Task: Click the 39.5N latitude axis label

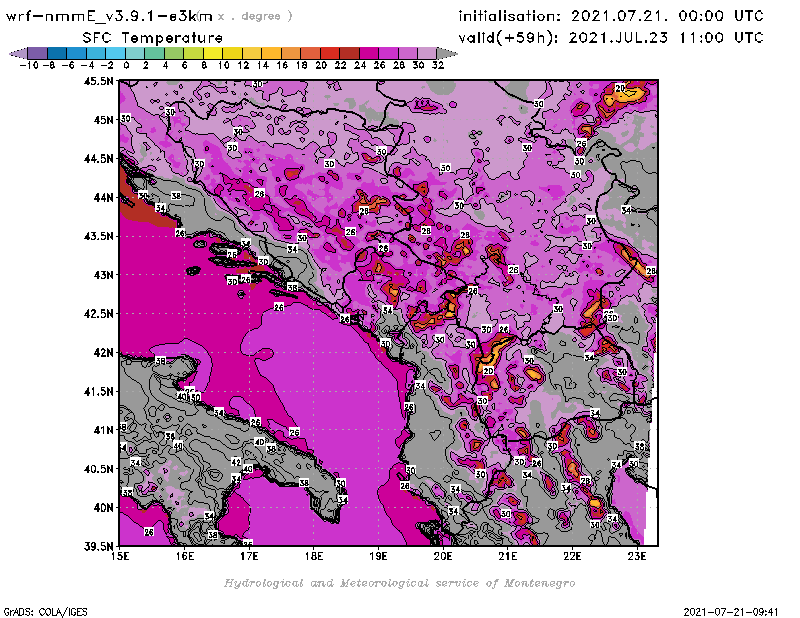Action: (99, 546)
